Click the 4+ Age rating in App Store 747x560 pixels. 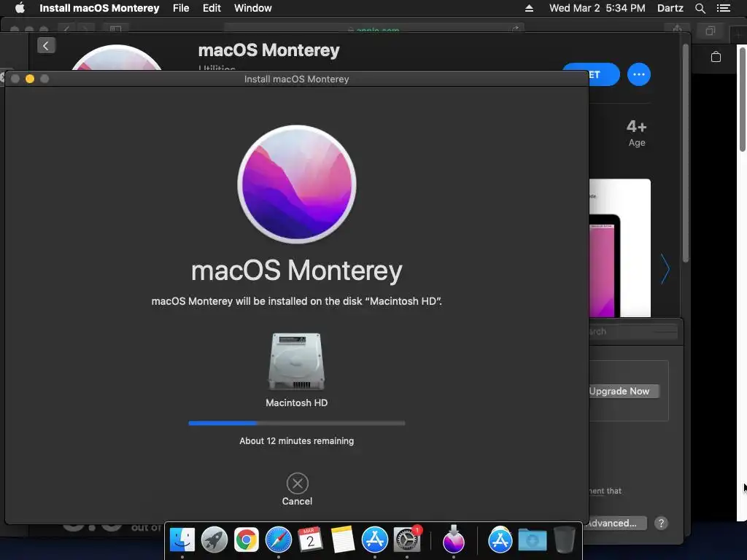636,133
